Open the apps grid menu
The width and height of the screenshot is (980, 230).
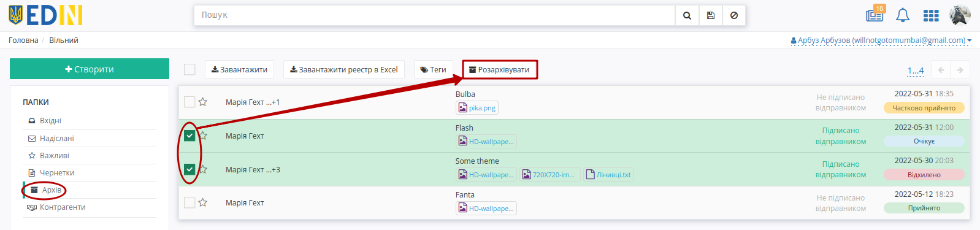tap(931, 15)
